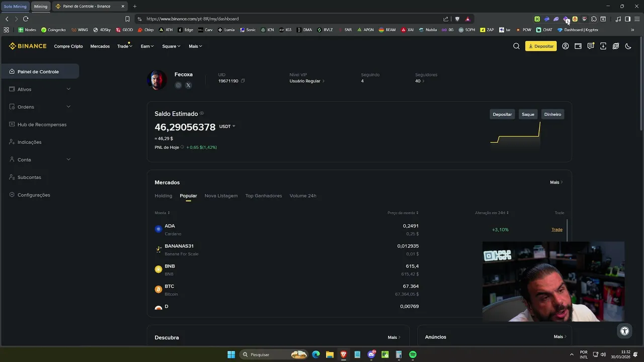Sort by Alteração em 24H column
The image size is (644, 362).
coord(492,213)
